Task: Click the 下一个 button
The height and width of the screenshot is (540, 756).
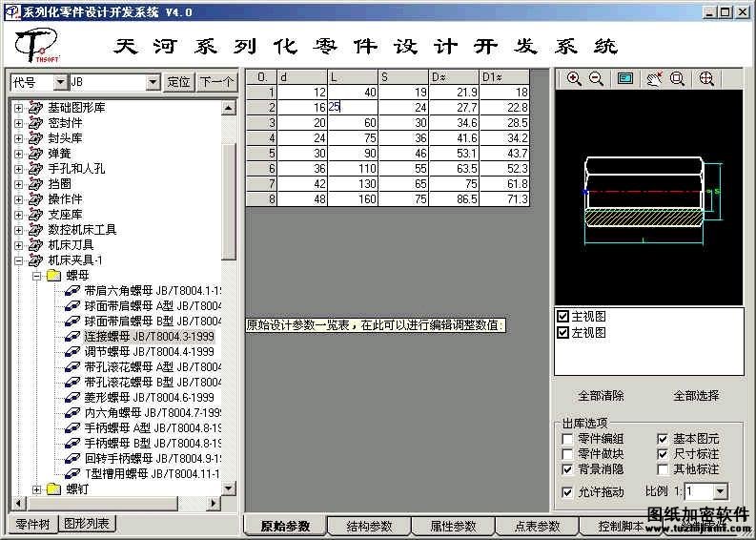Action: [x=216, y=82]
